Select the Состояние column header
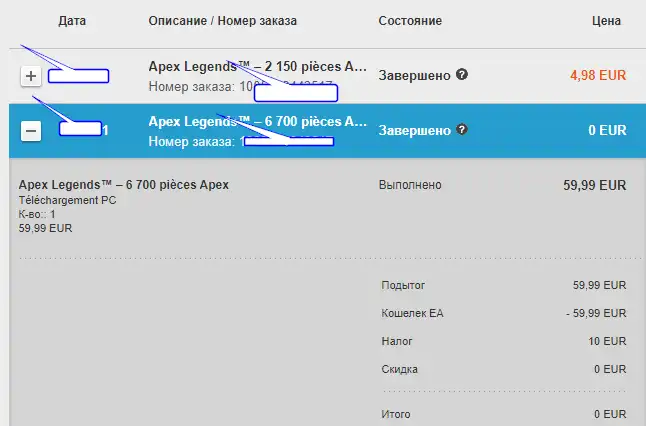The height and width of the screenshot is (426, 646). pyautogui.click(x=410, y=21)
